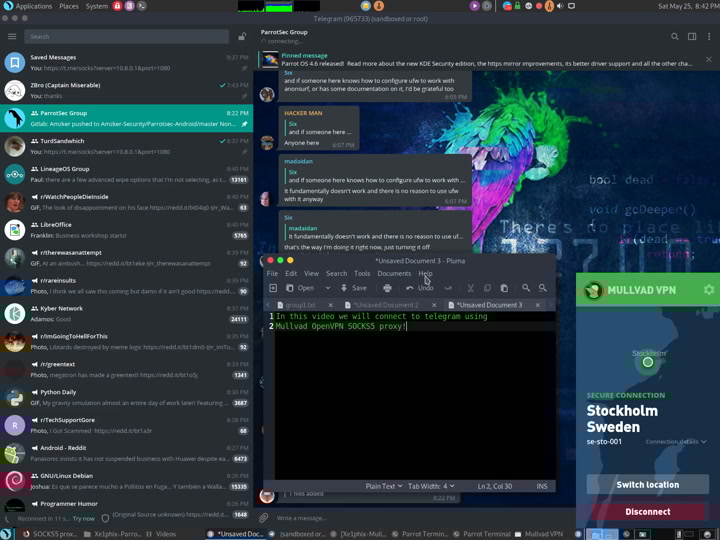Open Search menu in Pluma
The height and width of the screenshot is (540, 720).
(337, 273)
